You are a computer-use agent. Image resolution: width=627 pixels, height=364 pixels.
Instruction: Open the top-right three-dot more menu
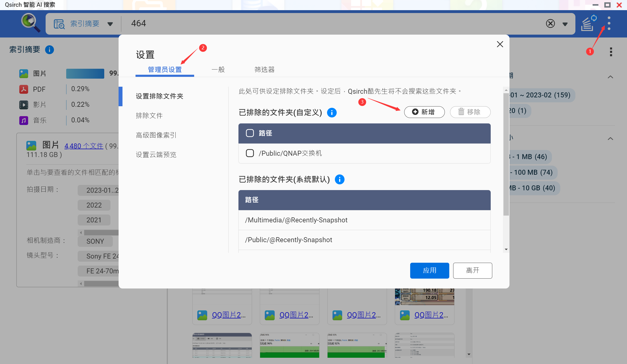coord(609,24)
